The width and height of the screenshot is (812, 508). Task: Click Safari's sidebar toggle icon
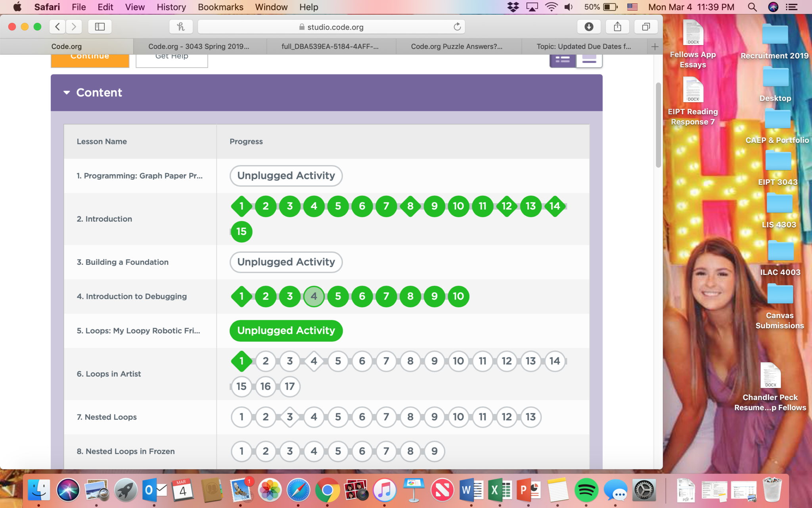click(100, 27)
